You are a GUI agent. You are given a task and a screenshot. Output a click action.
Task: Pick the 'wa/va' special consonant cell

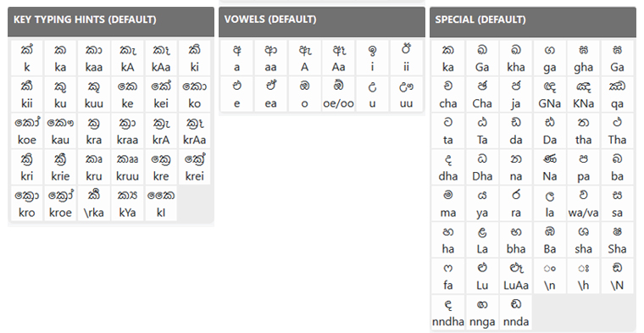584,203
